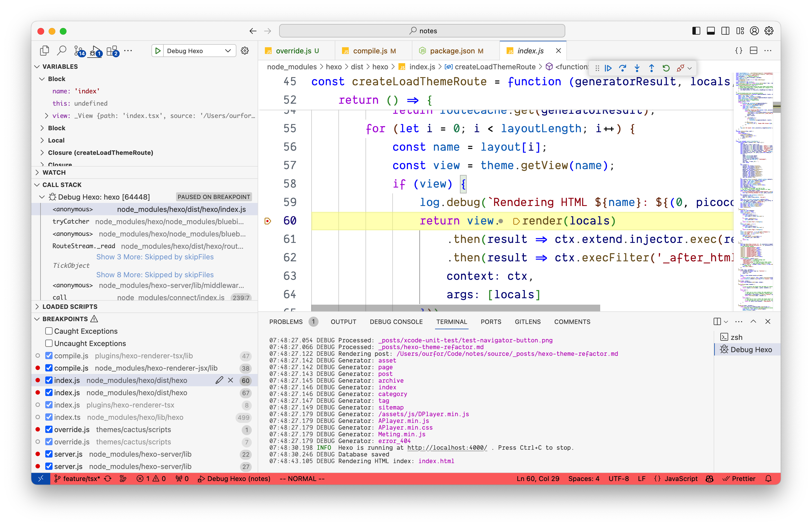This screenshot has width=812, height=526.
Task: Click the Step Into debug icon
Action: tap(637, 68)
